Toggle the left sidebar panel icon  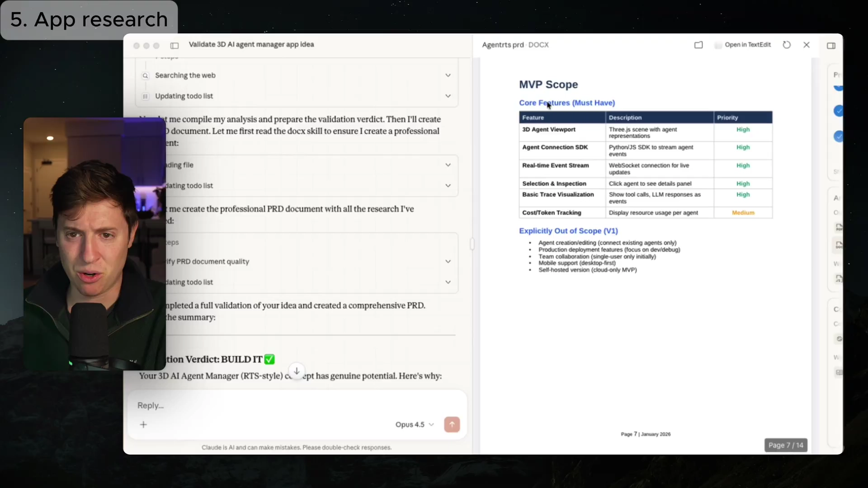pyautogui.click(x=175, y=45)
